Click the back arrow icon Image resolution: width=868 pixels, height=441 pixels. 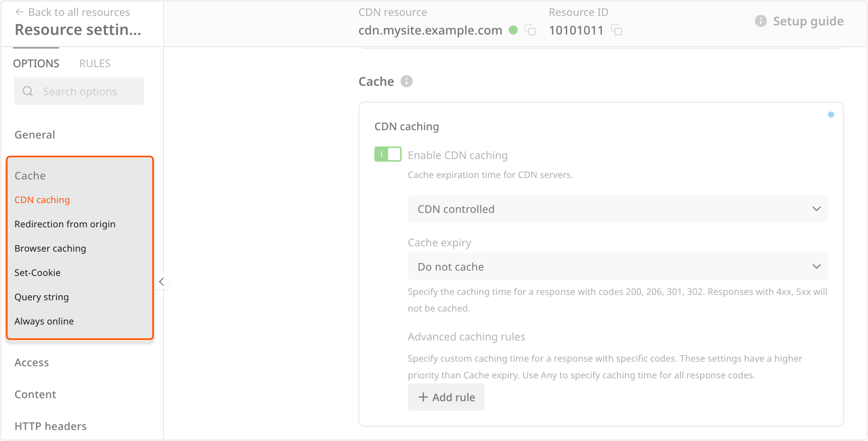click(x=20, y=11)
